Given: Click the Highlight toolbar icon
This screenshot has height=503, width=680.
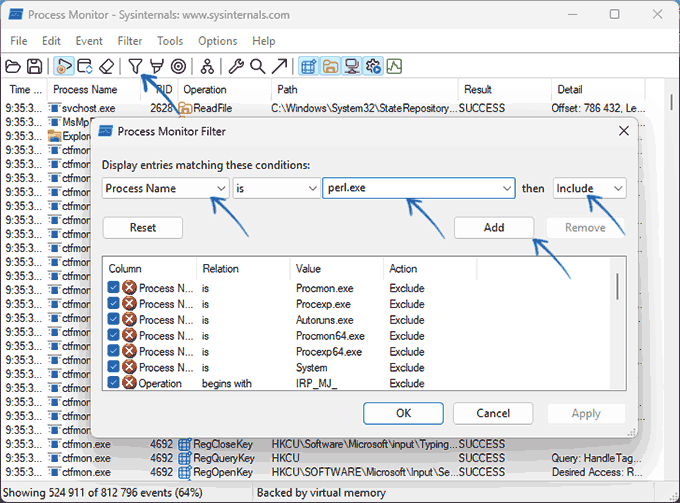Looking at the screenshot, I should click(157, 66).
